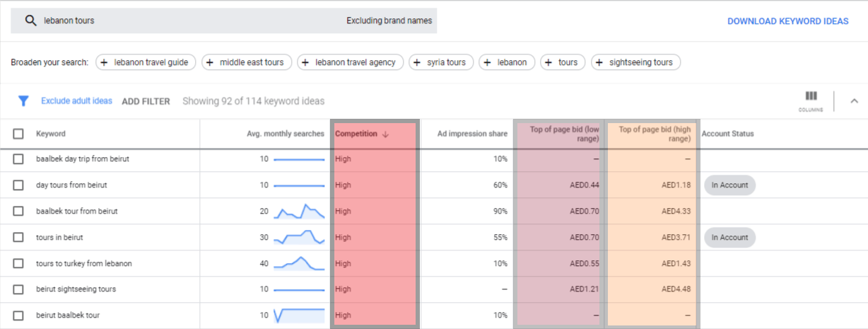Add 'lebanon travel agency' suggestion chip
The height and width of the screenshot is (329, 868).
coord(350,62)
